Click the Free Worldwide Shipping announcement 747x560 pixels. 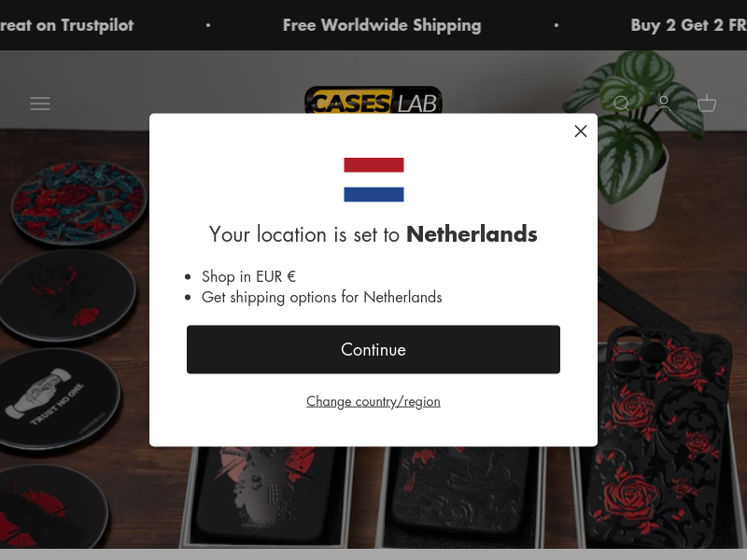point(382,25)
